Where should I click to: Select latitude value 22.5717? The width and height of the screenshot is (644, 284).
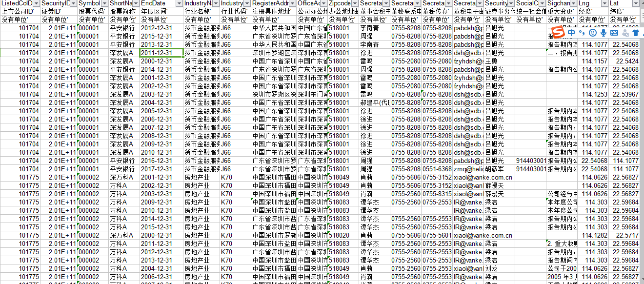click(624, 235)
